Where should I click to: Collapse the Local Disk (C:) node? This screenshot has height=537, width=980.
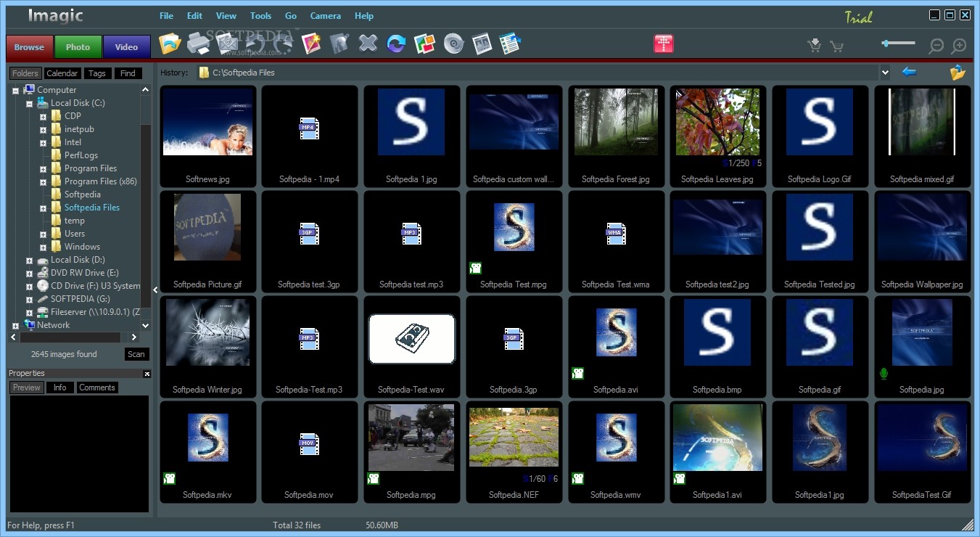click(x=29, y=103)
